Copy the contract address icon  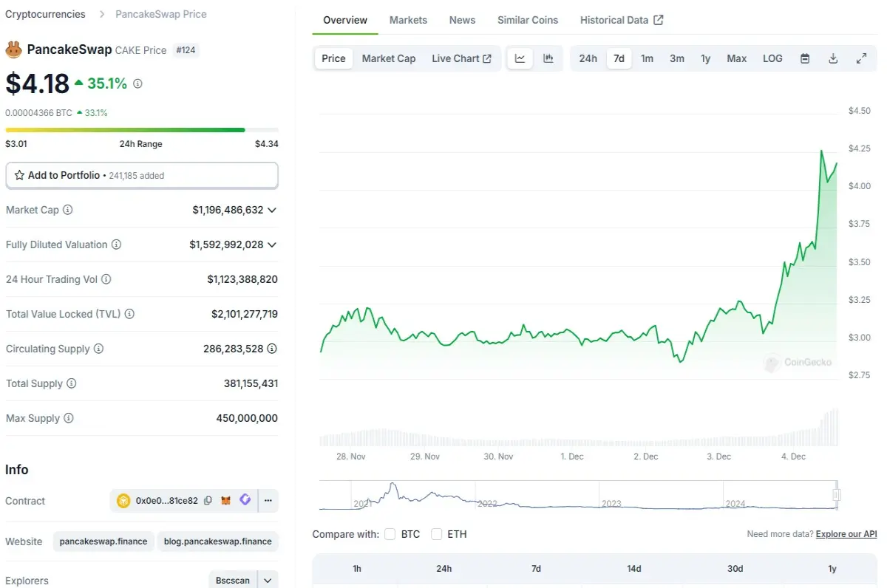point(208,500)
